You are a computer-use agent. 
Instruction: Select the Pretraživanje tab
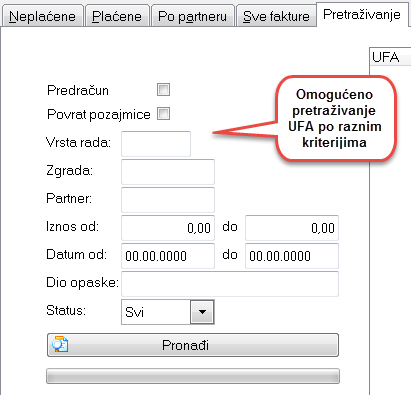(362, 14)
